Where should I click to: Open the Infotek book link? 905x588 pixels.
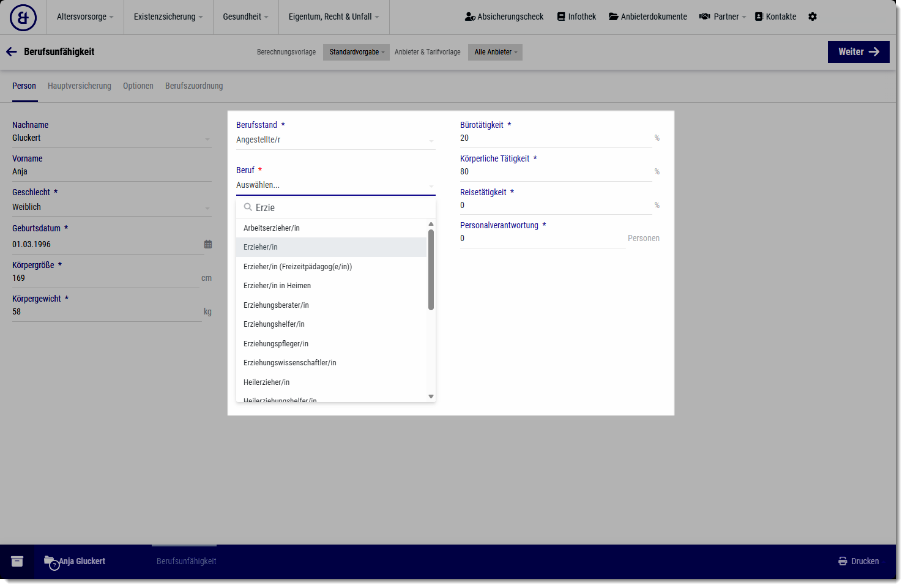point(576,17)
